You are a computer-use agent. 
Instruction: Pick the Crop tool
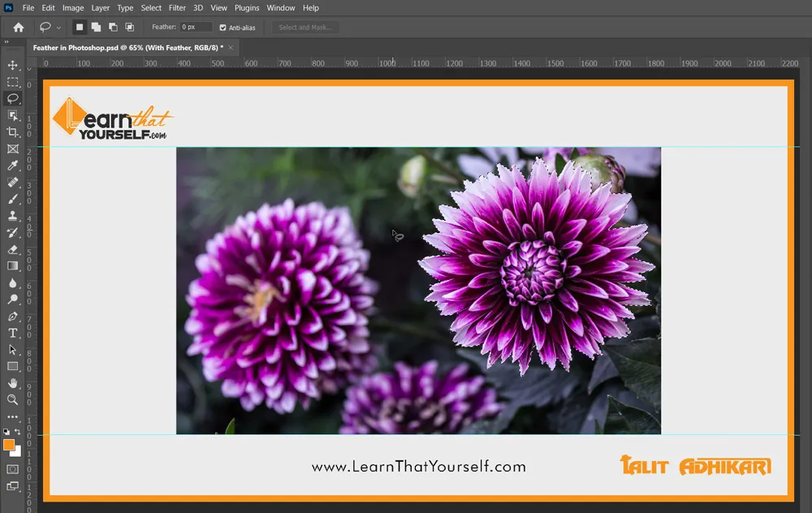click(13, 132)
